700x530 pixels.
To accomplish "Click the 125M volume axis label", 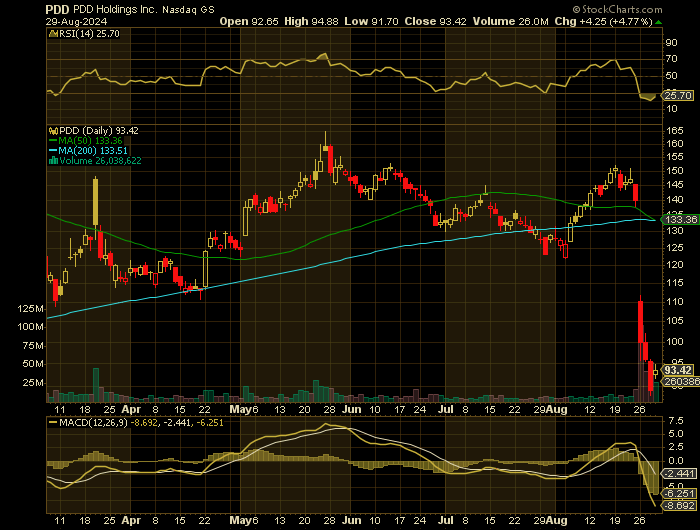I will point(31,309).
